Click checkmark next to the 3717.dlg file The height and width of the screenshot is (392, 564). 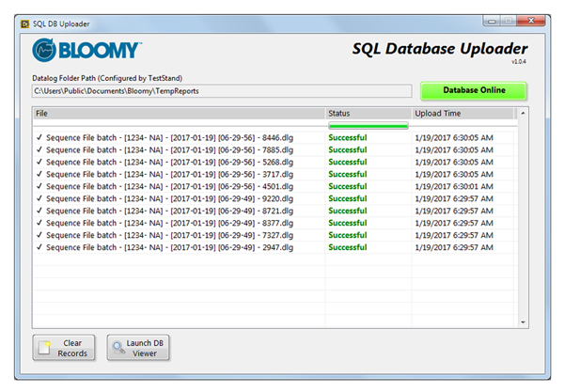(39, 174)
